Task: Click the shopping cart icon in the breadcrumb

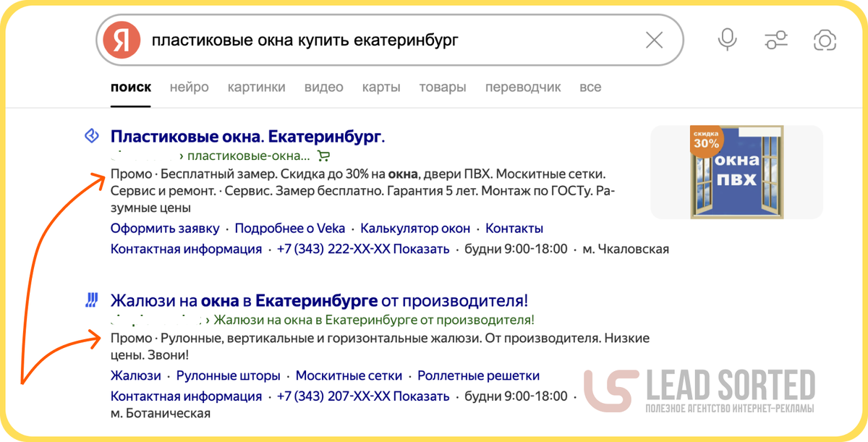Action: (x=324, y=156)
